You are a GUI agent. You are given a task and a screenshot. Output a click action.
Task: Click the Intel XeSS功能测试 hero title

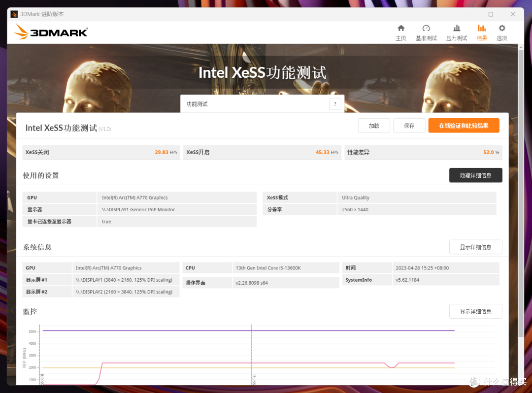(262, 72)
